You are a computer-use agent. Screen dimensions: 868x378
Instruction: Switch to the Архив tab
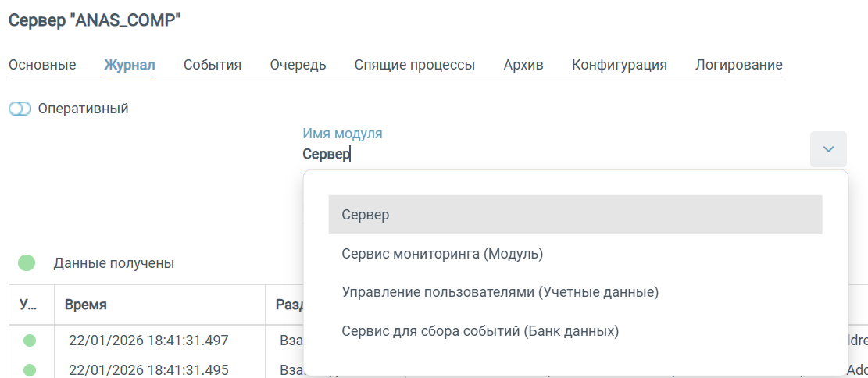point(523,65)
